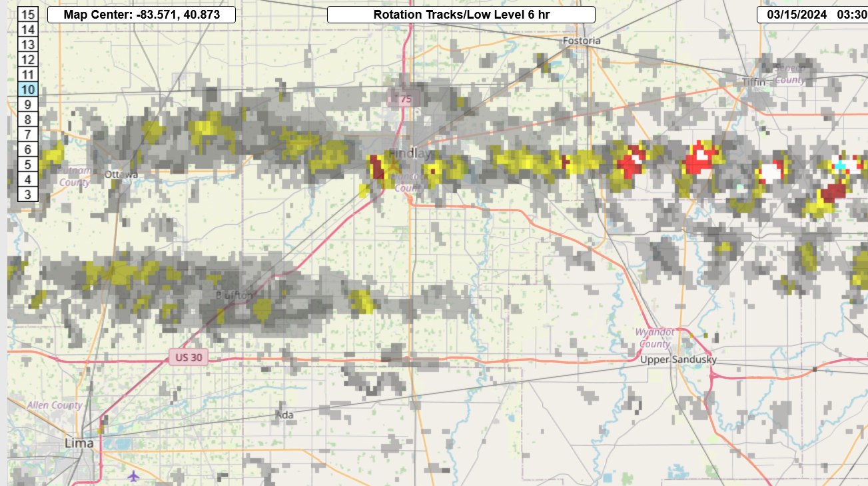Select zoom level 3
Viewport: 868px width, 486px height.
point(28,195)
